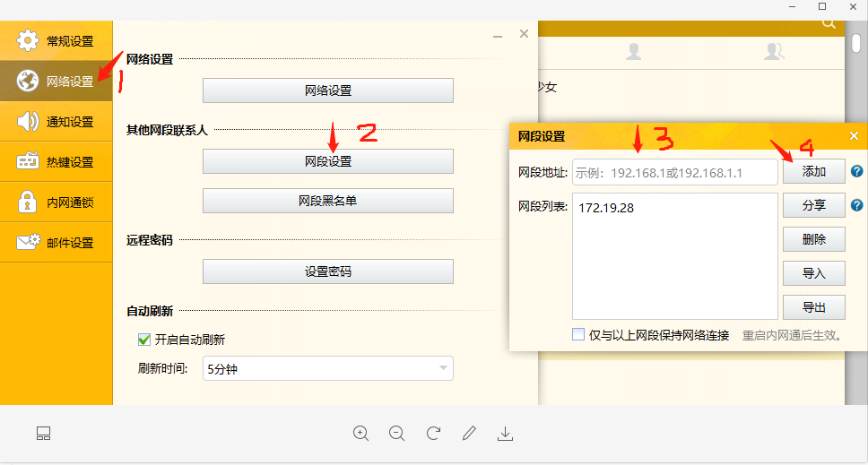Open help icon next to 添加
The image size is (868, 465).
[857, 171]
